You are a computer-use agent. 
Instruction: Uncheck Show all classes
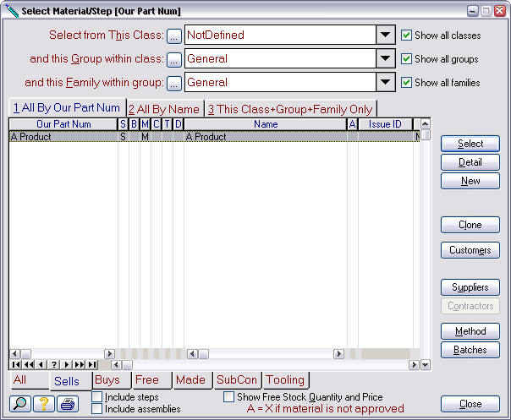coord(406,35)
